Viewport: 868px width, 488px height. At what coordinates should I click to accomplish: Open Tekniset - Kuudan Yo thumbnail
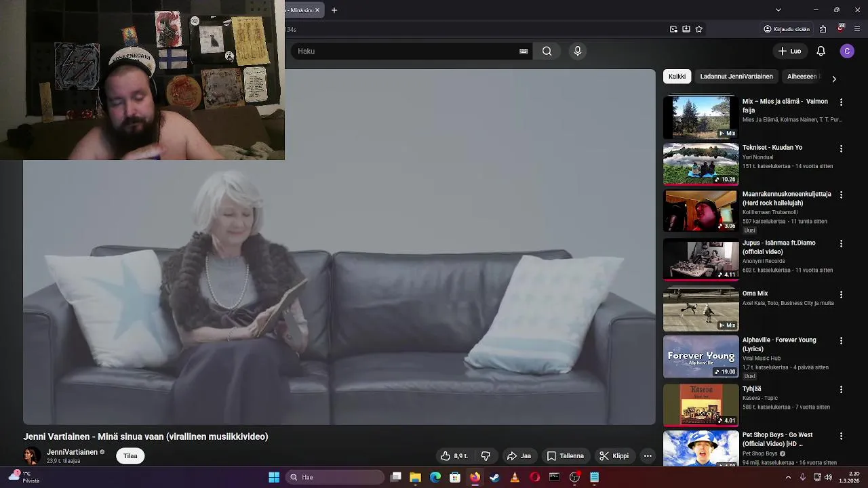[701, 164]
